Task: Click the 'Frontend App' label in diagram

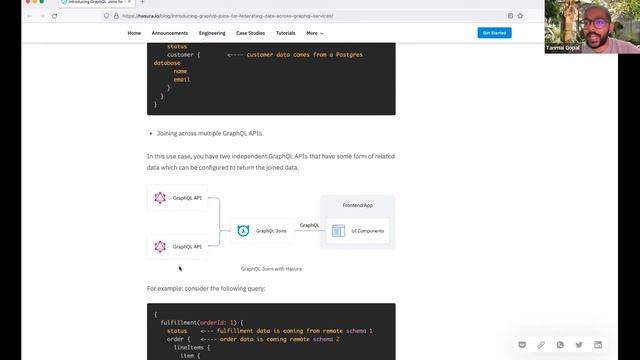Action: 358,205
